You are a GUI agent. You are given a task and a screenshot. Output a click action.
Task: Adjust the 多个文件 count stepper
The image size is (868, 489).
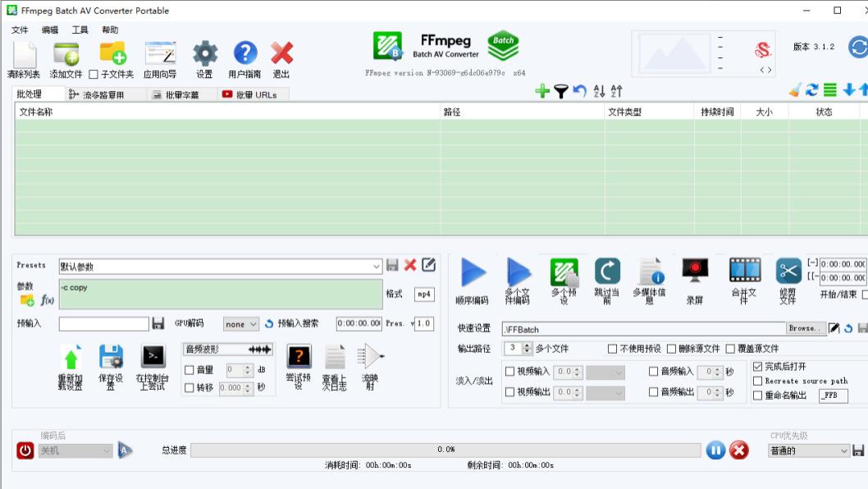pyautogui.click(x=527, y=349)
